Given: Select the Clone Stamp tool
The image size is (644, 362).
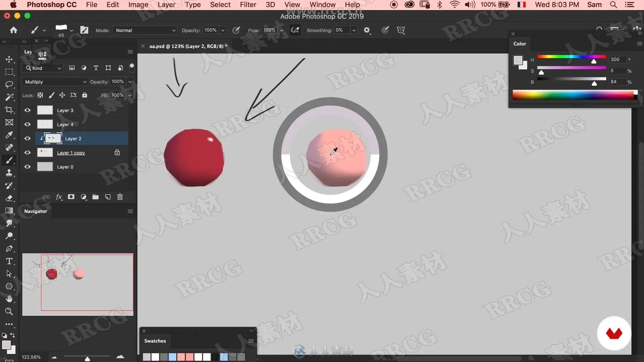Looking at the screenshot, I should coord(9,173).
